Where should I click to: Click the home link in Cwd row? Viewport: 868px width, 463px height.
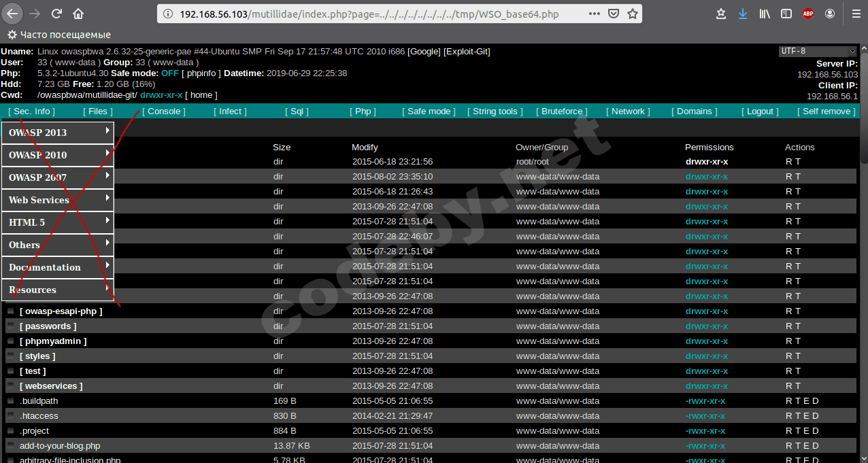(x=201, y=95)
